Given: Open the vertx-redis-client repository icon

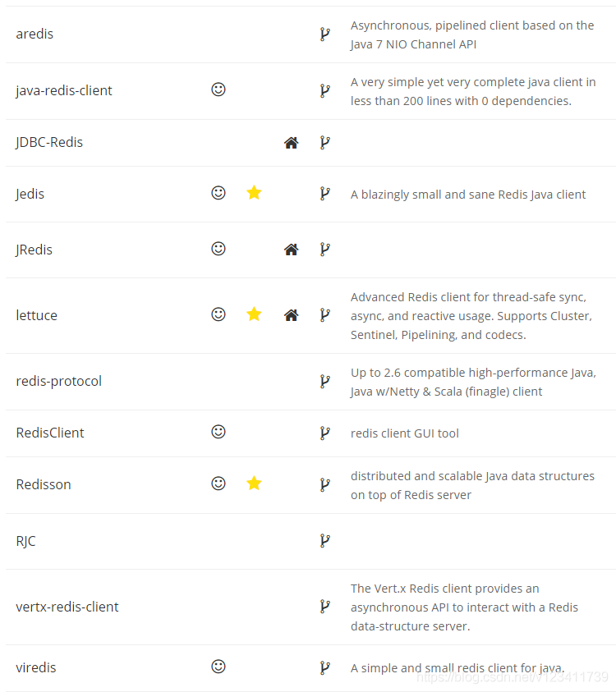Looking at the screenshot, I should (x=324, y=607).
